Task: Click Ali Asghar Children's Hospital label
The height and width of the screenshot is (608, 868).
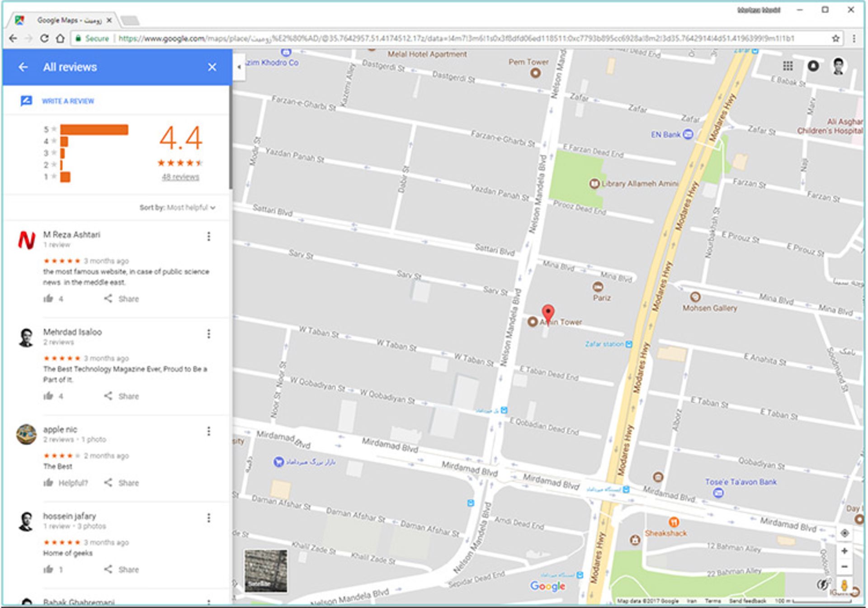Action: [830, 126]
